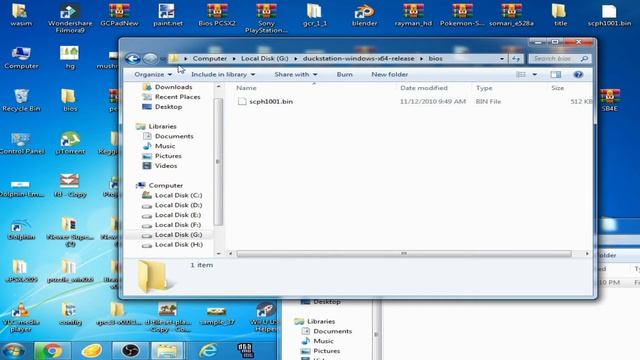
Task: Open the wasim desktop folder icon
Action: [20, 15]
